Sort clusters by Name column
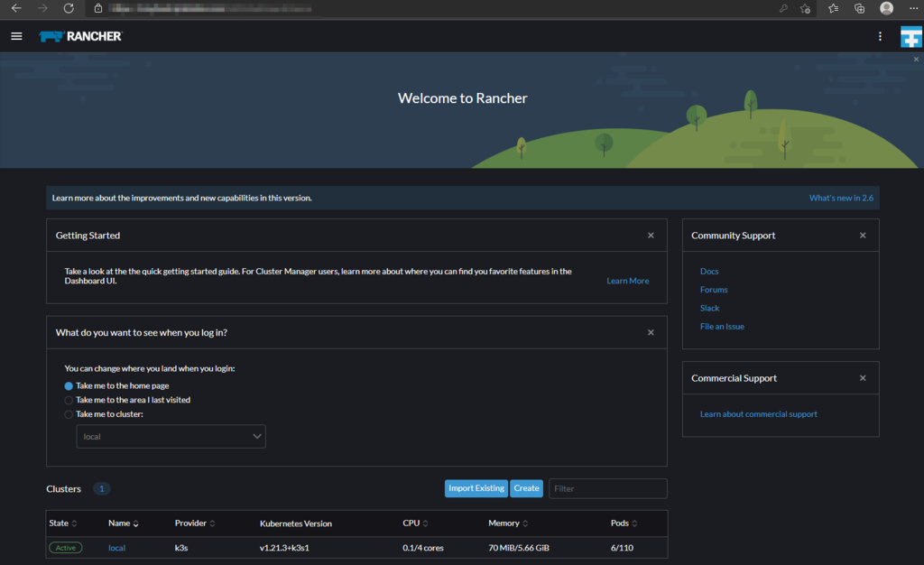Viewport: 924px width, 565px height. pos(123,523)
